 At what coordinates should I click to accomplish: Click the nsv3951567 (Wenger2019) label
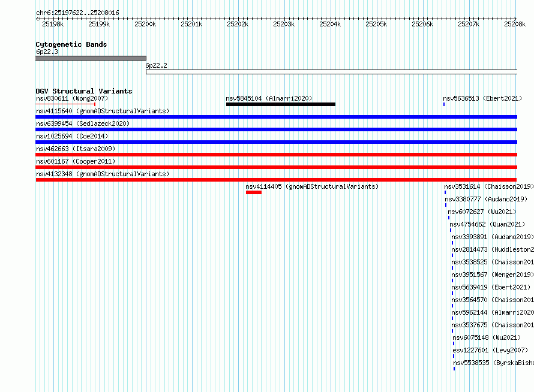tap(493, 275)
